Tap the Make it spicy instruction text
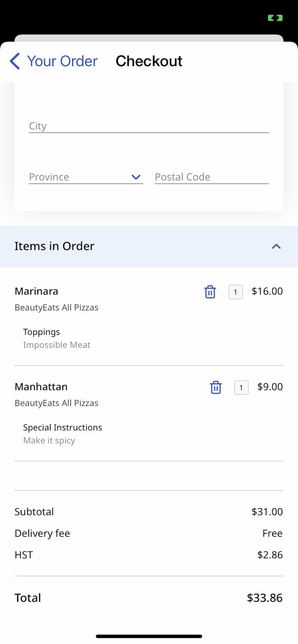298x644 pixels. tap(49, 440)
